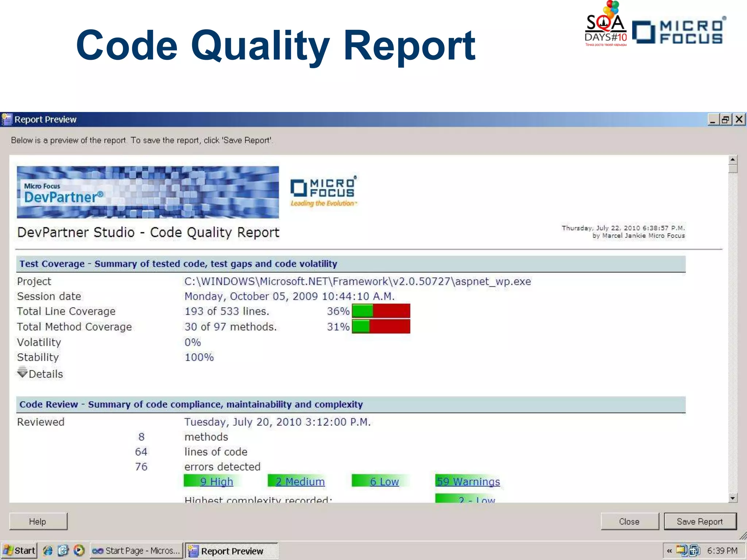
Task: Click the project path aspnet_wp.exe
Action: click(x=357, y=281)
